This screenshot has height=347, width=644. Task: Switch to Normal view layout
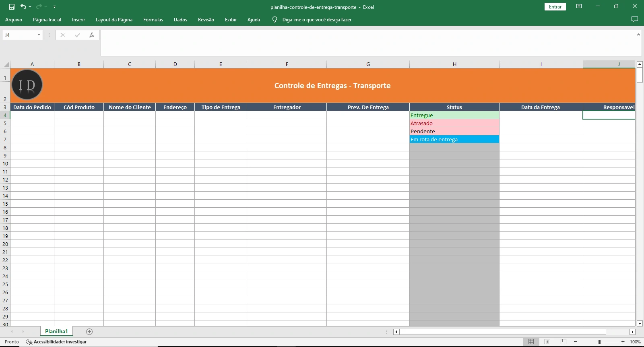tap(531, 342)
